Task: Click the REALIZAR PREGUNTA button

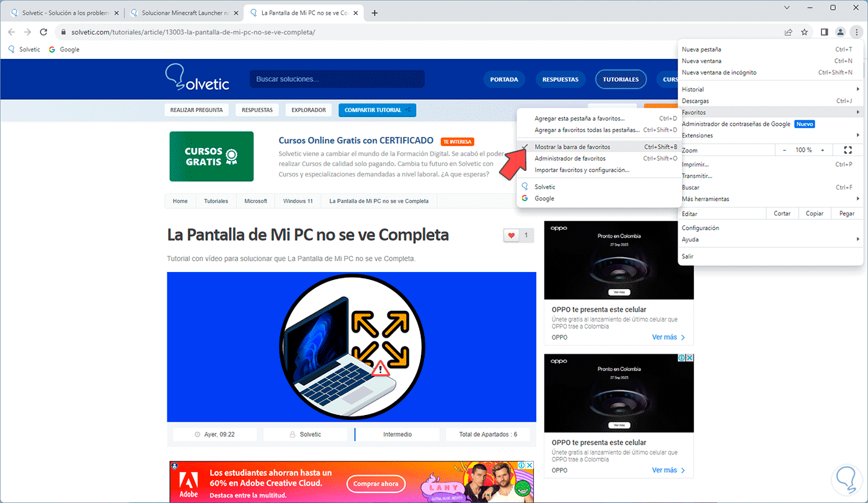Action: pyautogui.click(x=197, y=110)
